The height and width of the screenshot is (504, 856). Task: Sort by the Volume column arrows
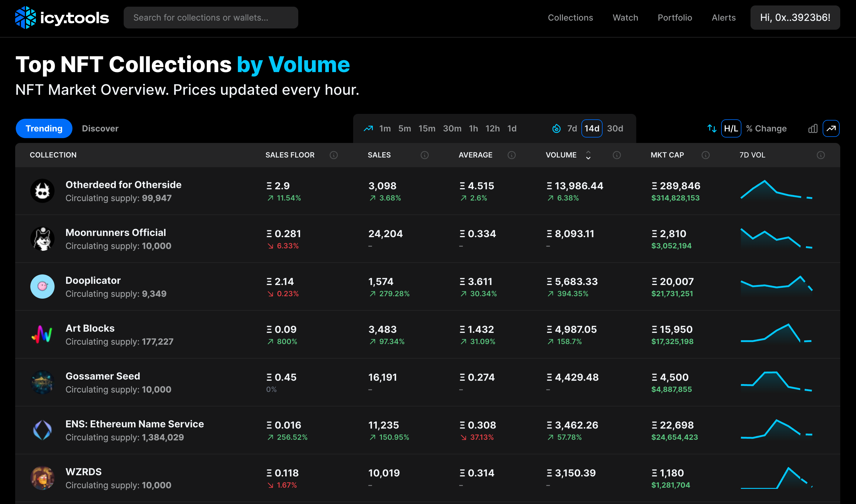pyautogui.click(x=588, y=155)
